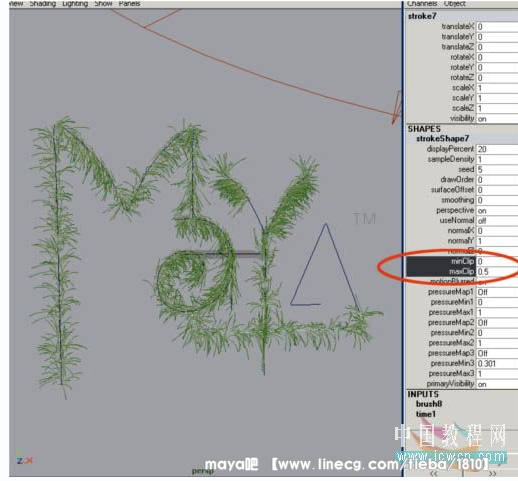Click the minClip value field
The image size is (518, 481).
pyautogui.click(x=497, y=262)
